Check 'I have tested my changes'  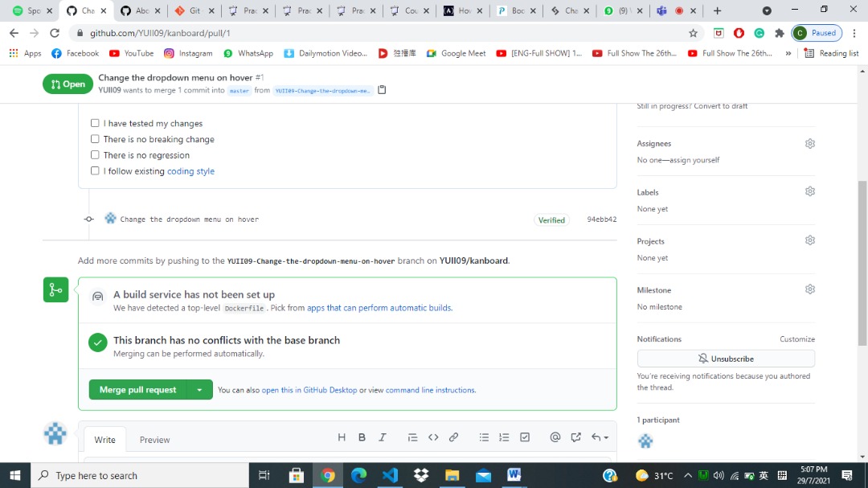click(x=94, y=123)
